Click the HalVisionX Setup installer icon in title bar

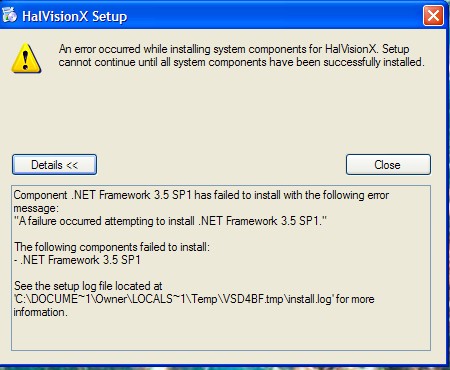[x=9, y=15]
